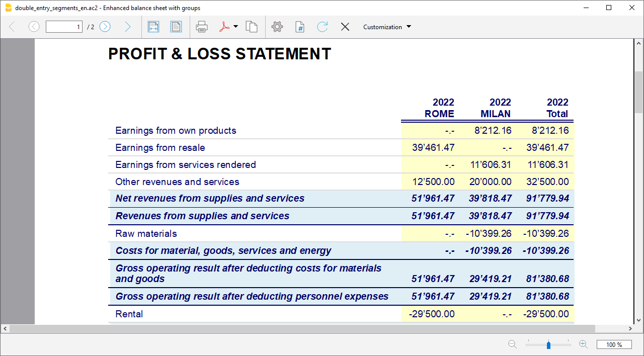Click the zoom in magnifier icon

coord(584,344)
